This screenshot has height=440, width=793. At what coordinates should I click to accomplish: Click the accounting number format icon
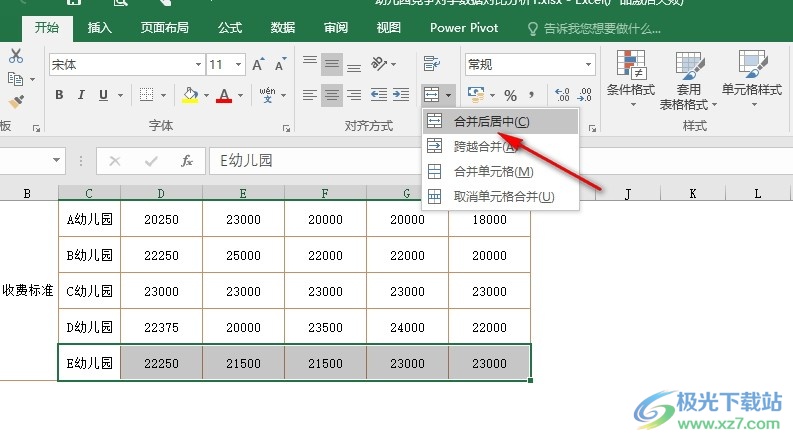point(475,94)
